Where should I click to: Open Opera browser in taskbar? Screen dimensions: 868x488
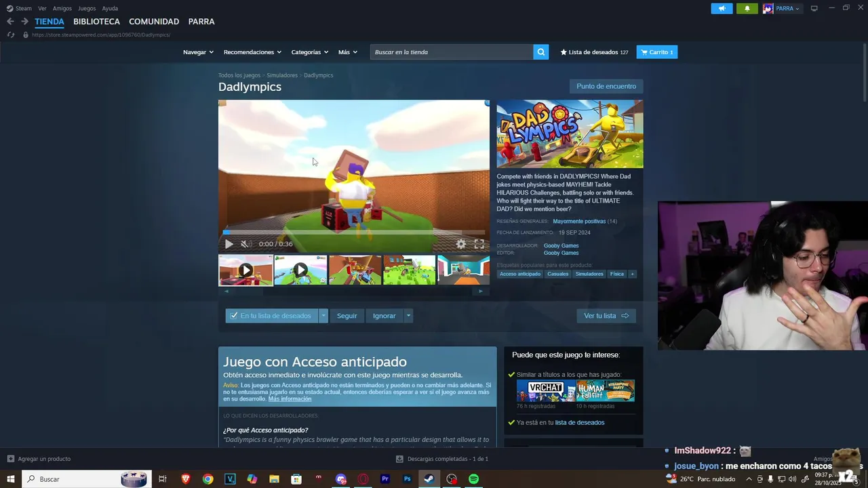click(363, 479)
